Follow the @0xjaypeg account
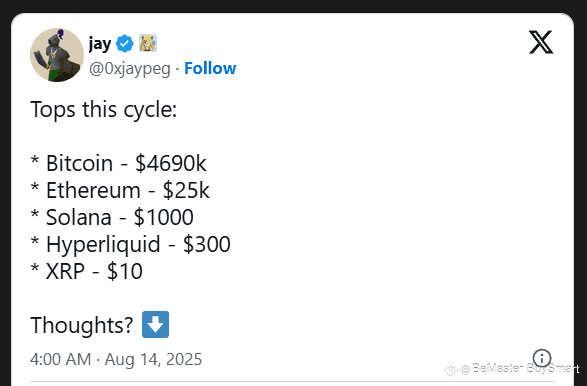Viewport: 587px width, 386px height. point(210,68)
